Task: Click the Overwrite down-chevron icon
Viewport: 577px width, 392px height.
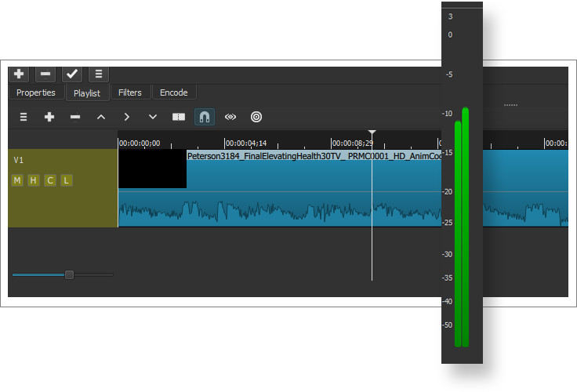Action: click(x=152, y=117)
